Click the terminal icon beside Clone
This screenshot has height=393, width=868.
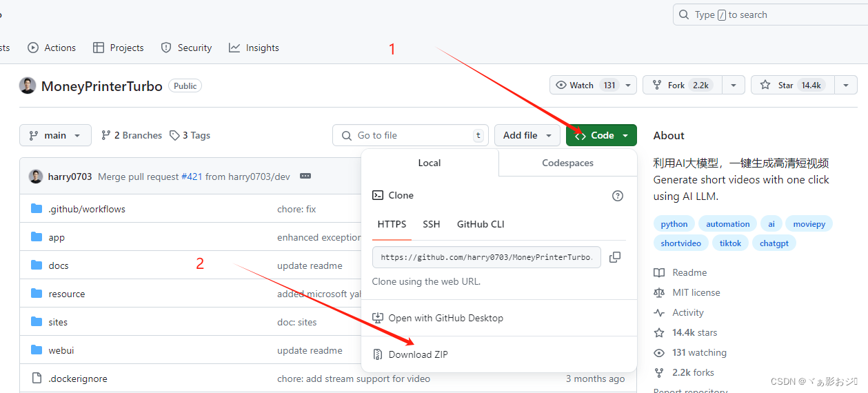[x=378, y=195]
